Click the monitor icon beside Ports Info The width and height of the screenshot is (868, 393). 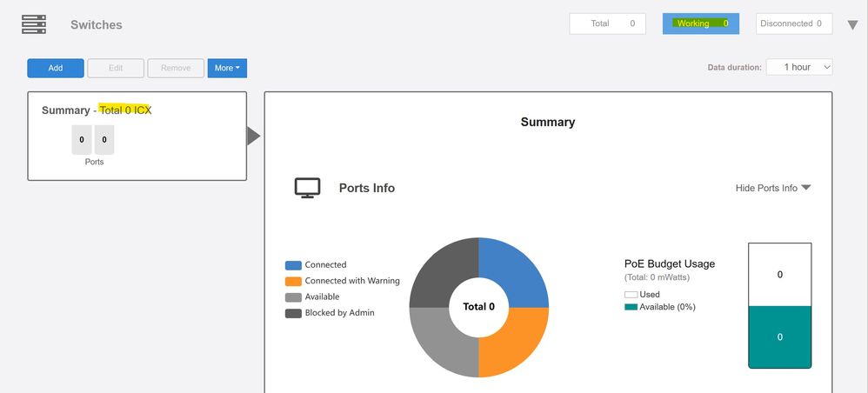(x=307, y=188)
